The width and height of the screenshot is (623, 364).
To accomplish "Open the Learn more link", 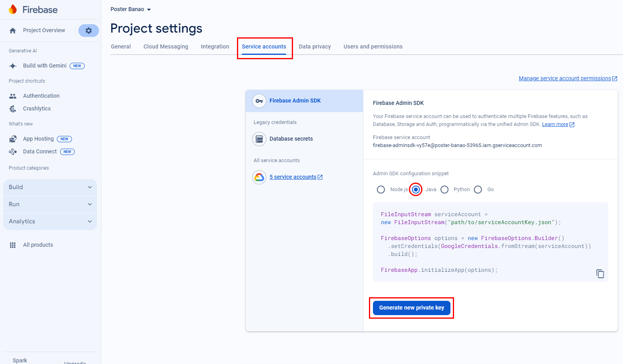I will click(x=555, y=124).
